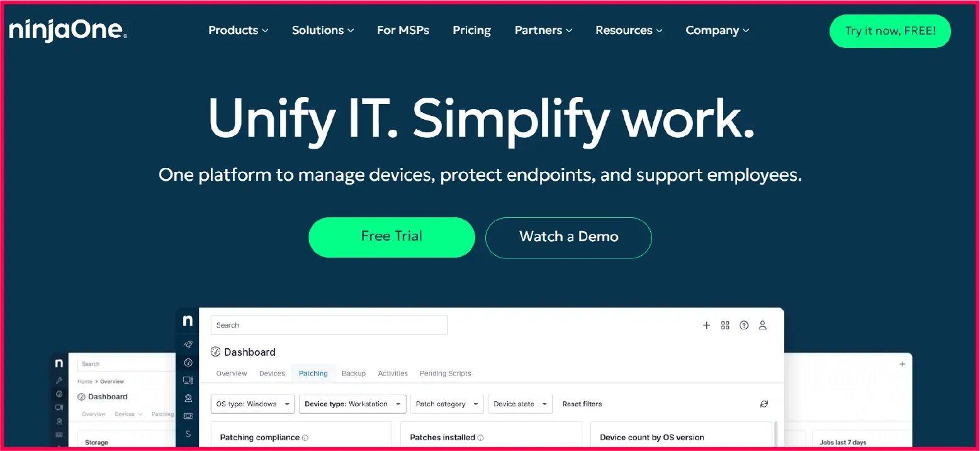Select the Patching tab in front dashboard

(x=313, y=374)
